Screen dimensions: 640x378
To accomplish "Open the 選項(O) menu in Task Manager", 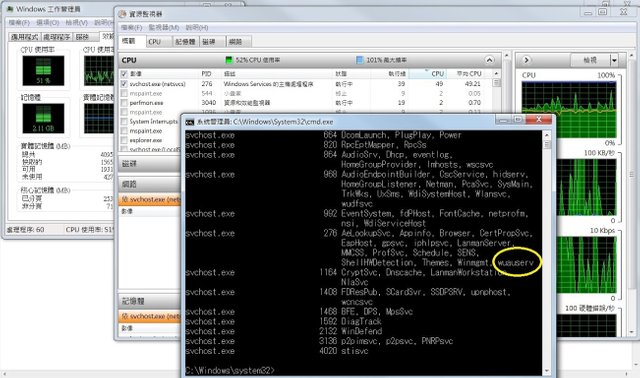I will click(48, 22).
